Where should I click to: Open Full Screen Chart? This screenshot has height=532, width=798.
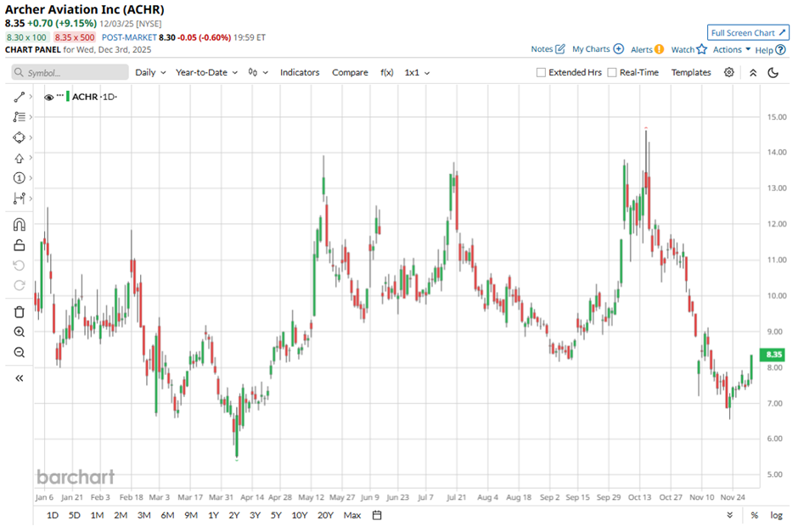[748, 32]
